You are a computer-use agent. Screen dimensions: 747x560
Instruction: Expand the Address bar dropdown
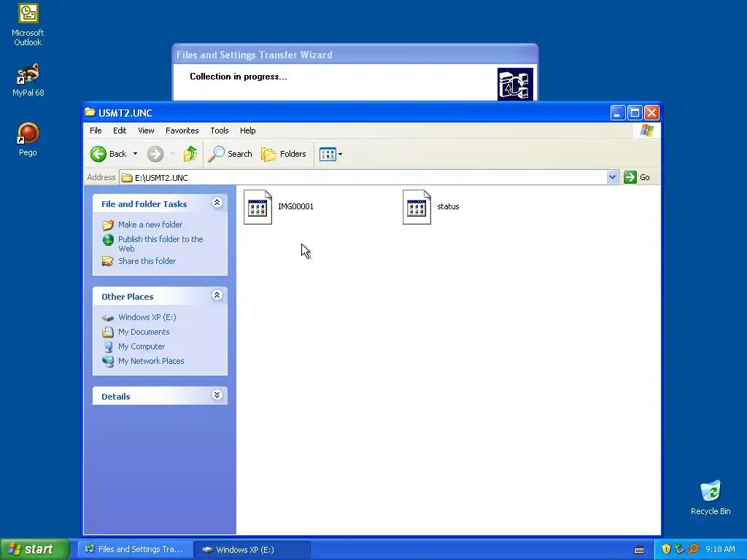(x=612, y=178)
